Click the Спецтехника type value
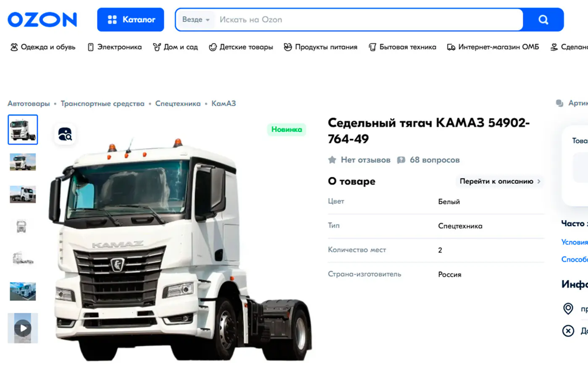Image resolution: width=588 pixels, height=392 pixels. pyautogui.click(x=460, y=226)
